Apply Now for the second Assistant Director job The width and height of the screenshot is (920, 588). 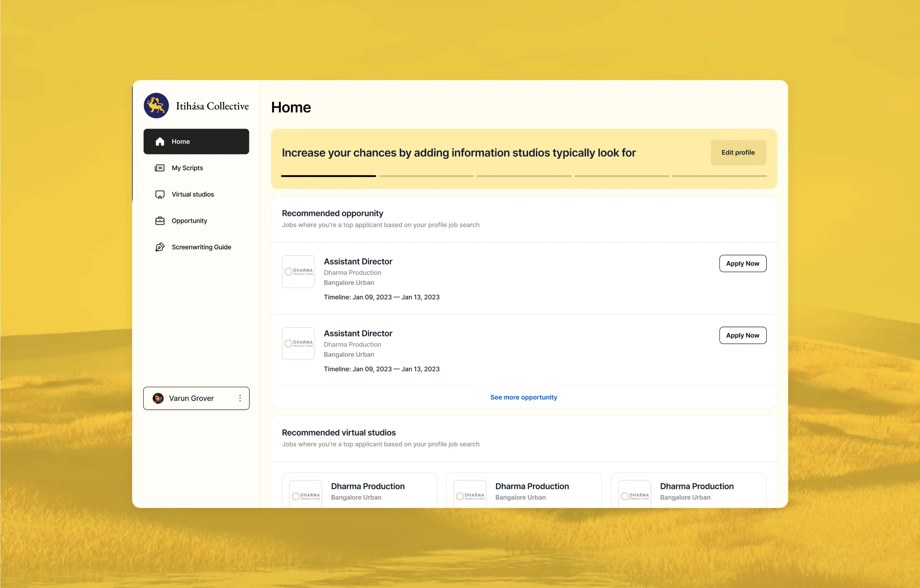(742, 335)
